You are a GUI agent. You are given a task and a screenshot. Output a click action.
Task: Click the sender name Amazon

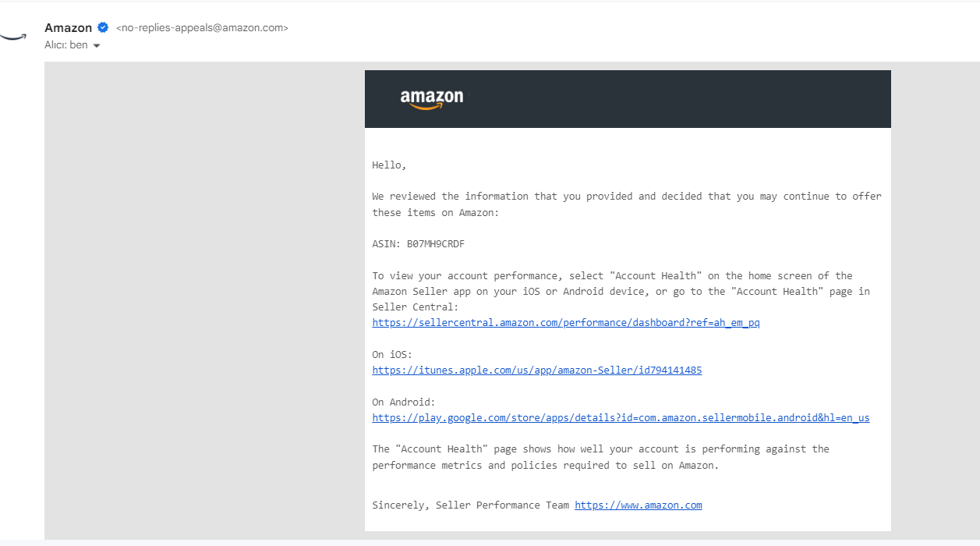click(69, 27)
